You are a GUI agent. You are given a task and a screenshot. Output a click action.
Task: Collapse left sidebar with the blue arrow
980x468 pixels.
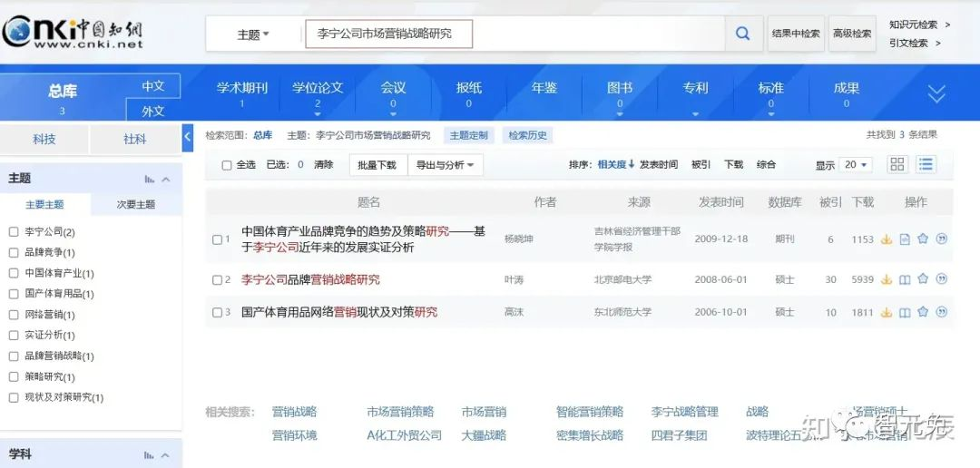(x=188, y=138)
